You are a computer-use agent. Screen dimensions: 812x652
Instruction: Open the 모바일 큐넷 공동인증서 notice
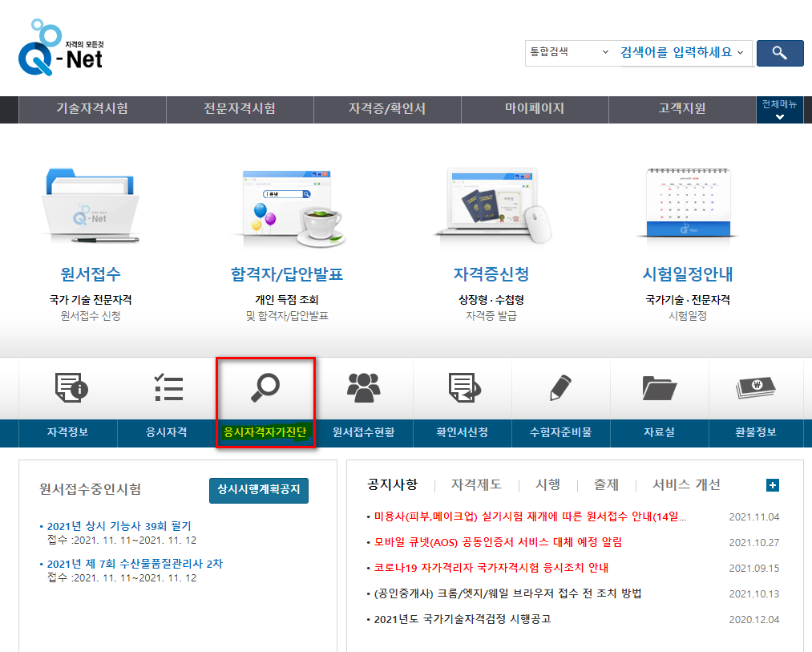click(x=498, y=542)
